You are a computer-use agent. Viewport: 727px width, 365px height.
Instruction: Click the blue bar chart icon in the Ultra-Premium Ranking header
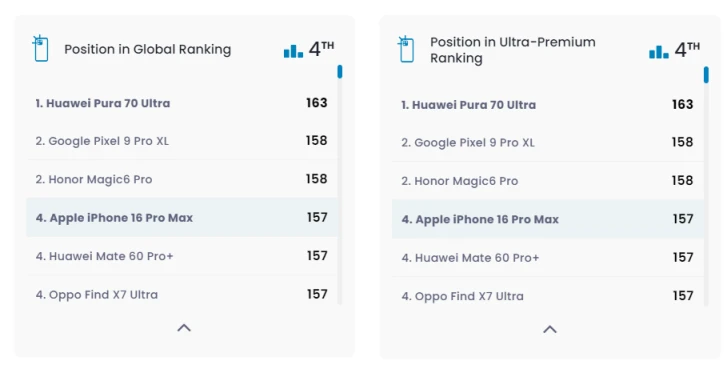659,52
